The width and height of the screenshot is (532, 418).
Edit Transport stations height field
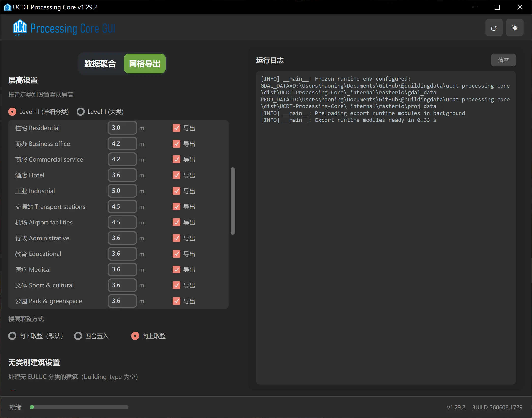pyautogui.click(x=122, y=207)
